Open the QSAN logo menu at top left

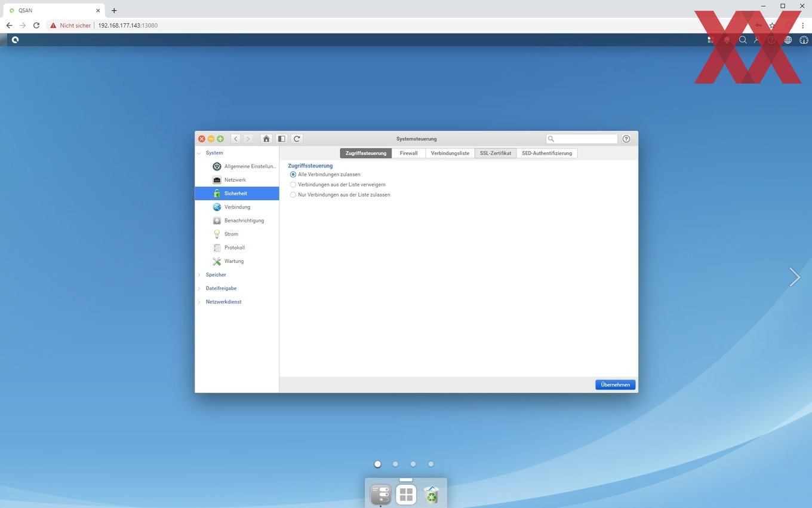click(15, 40)
